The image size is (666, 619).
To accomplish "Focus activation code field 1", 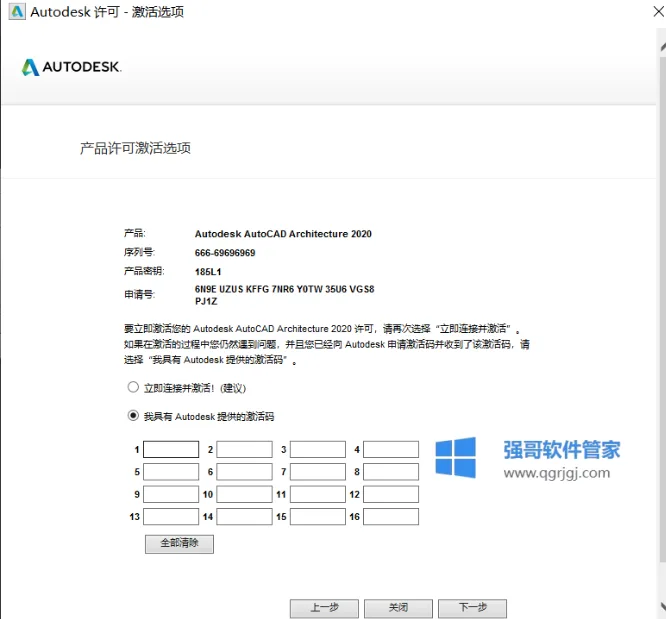I will [x=171, y=449].
